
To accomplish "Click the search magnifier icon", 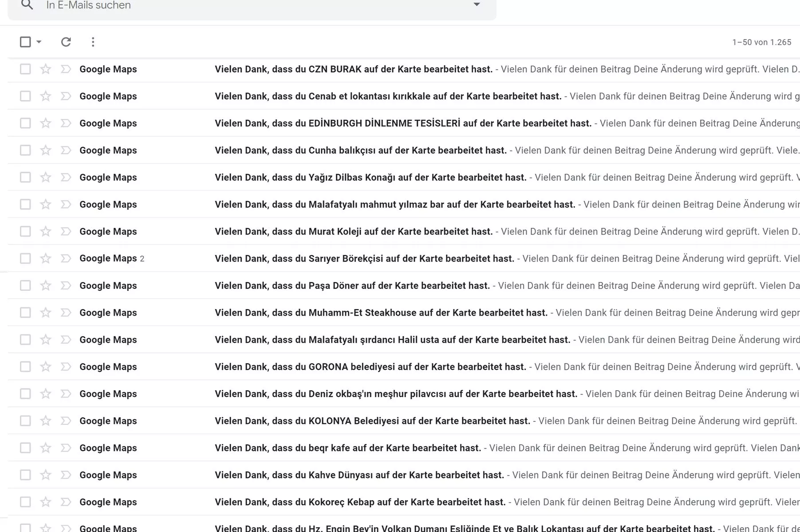I will click(27, 5).
